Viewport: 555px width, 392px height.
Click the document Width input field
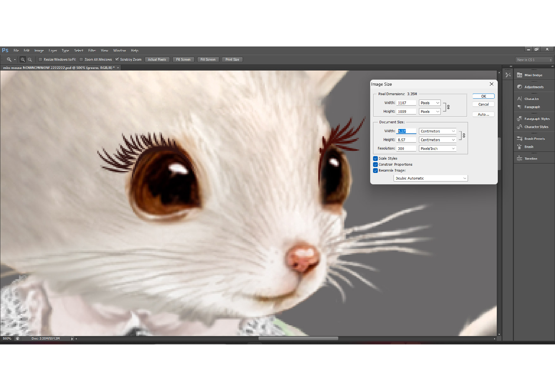406,131
